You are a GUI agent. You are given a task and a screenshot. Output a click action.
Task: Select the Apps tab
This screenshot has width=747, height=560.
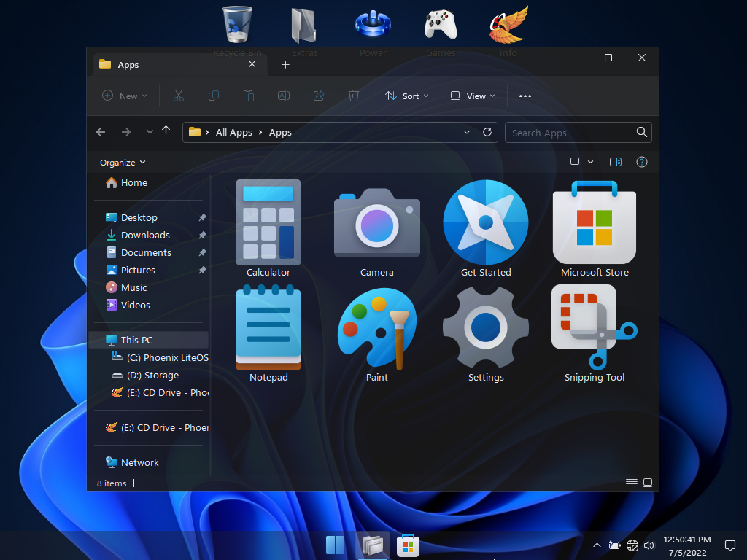179,65
